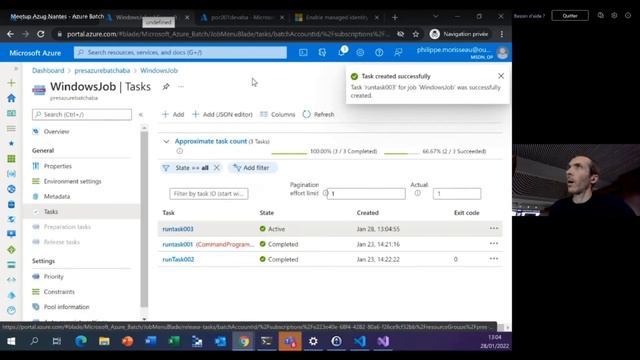This screenshot has height=360, width=640.
Task: Click the user account avatar
Action: tap(502, 53)
